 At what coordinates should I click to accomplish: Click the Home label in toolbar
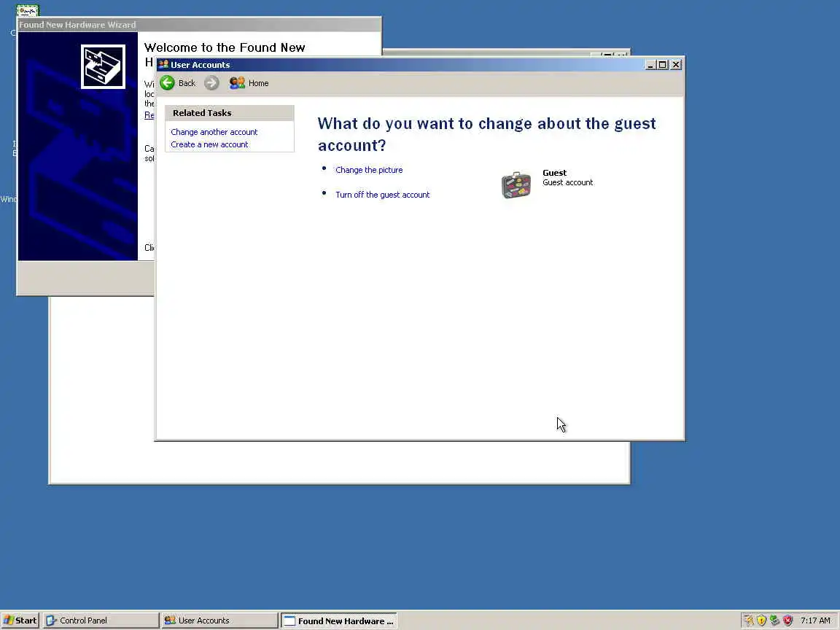pyautogui.click(x=258, y=83)
